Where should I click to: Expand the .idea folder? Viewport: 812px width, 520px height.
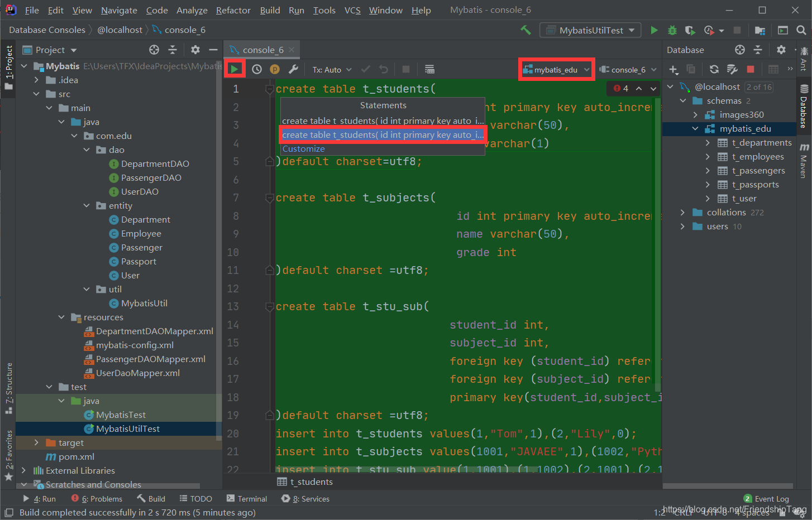point(36,80)
